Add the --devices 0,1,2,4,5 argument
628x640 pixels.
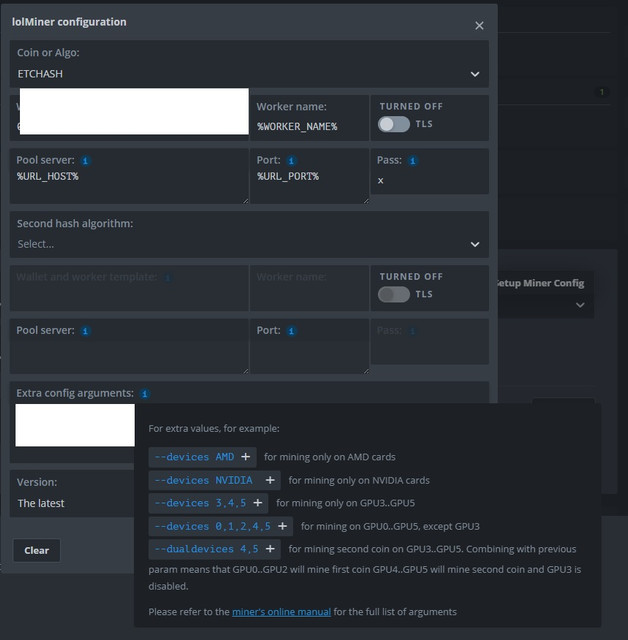pyautogui.click(x=282, y=526)
